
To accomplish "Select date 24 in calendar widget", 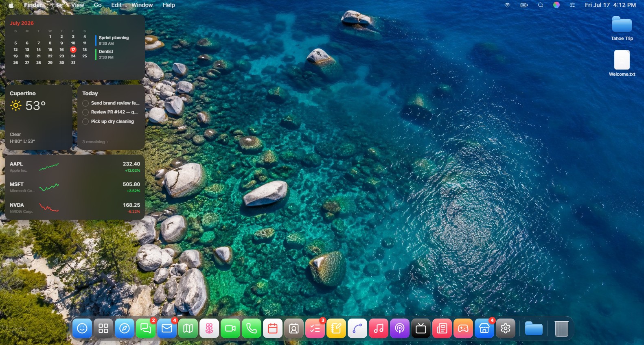I will tap(73, 56).
